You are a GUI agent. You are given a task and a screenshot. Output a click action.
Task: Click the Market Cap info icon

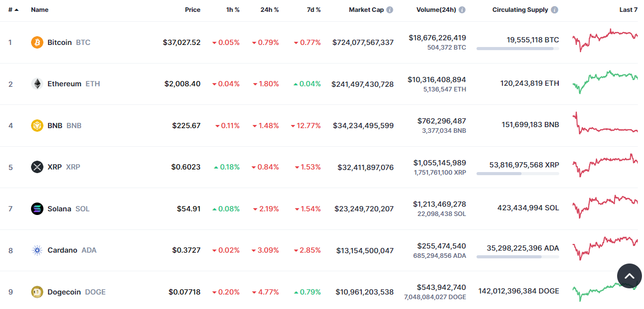(390, 10)
